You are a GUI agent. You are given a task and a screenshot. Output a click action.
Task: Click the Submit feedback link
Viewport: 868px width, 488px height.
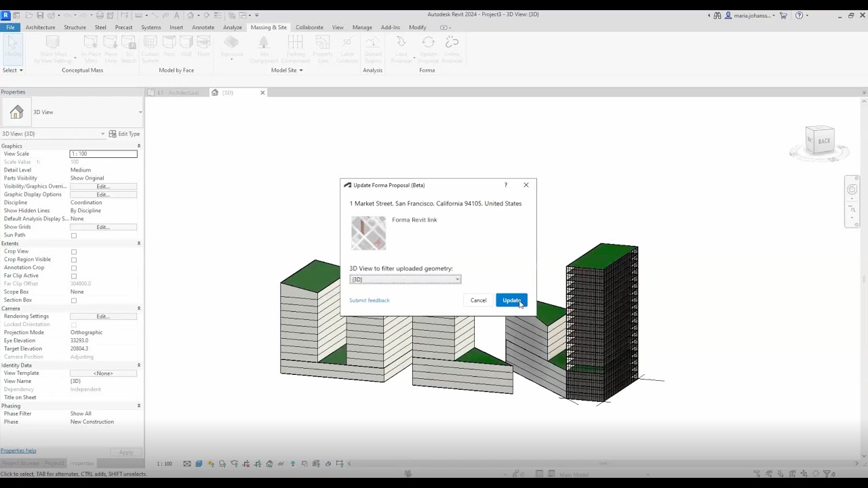370,300
